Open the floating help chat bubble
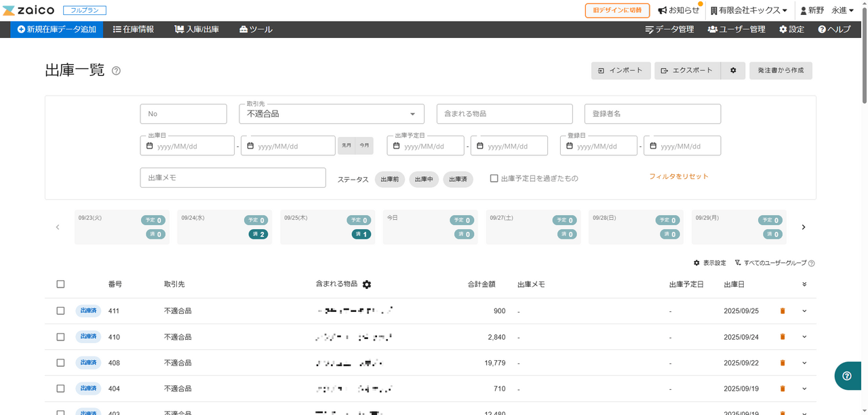The width and height of the screenshot is (868, 415). (x=847, y=376)
